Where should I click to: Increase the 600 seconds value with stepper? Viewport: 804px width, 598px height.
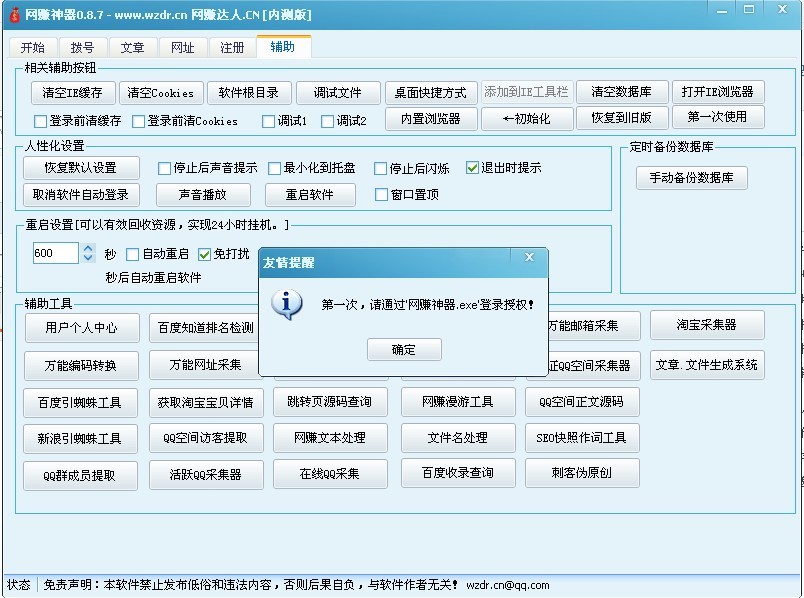click(86, 249)
